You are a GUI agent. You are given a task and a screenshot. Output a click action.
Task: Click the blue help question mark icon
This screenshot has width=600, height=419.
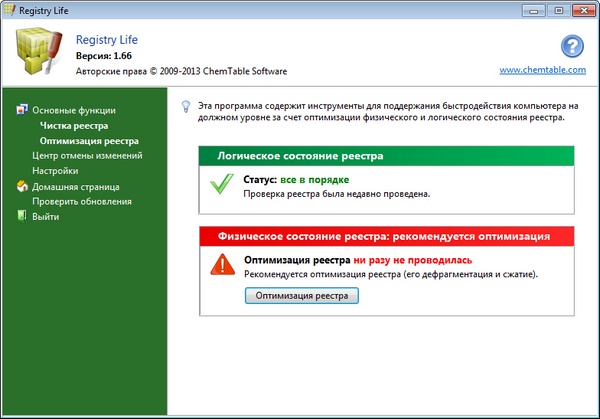click(571, 46)
